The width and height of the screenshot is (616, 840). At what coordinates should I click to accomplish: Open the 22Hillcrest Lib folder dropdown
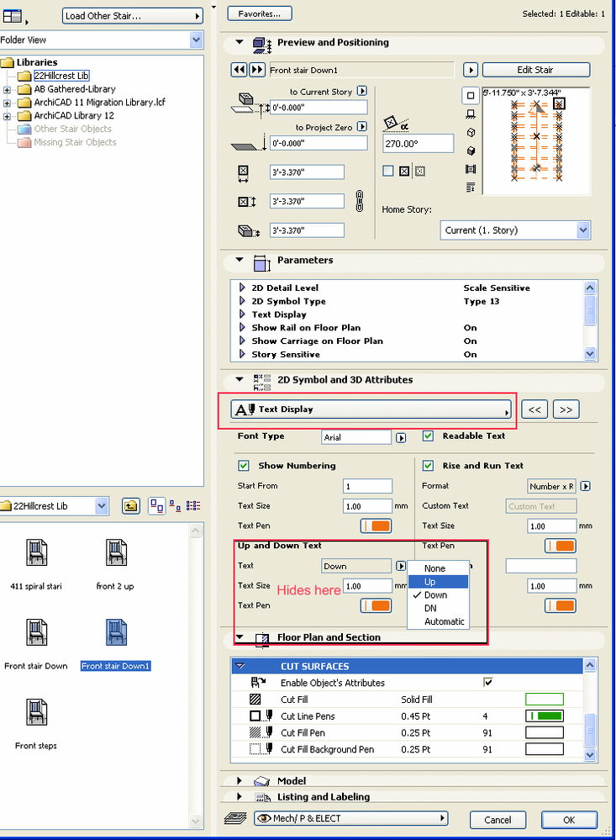pyautogui.click(x=102, y=505)
